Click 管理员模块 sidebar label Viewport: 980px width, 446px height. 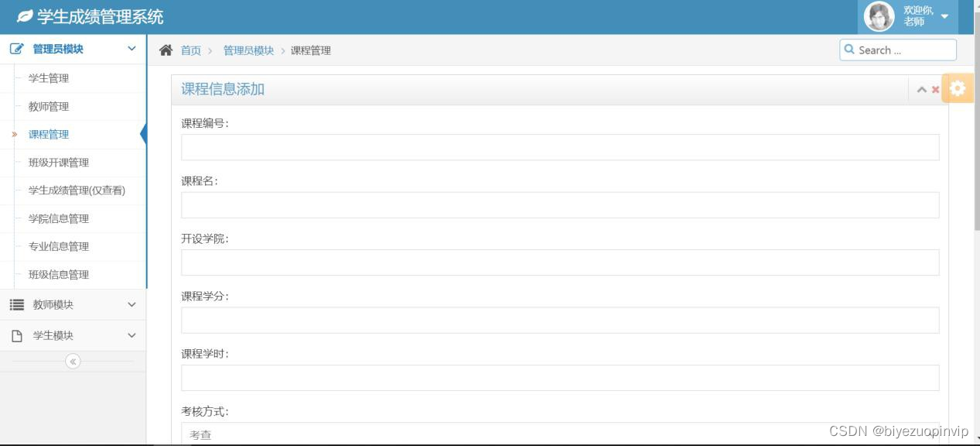(58, 49)
